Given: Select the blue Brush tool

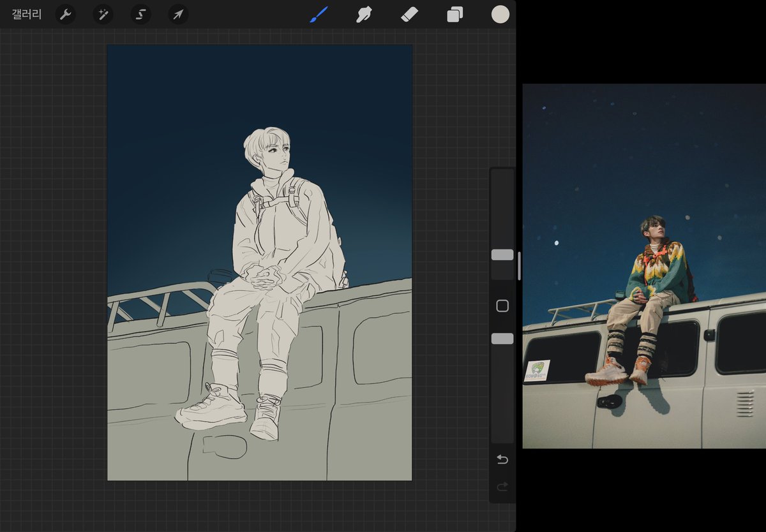Looking at the screenshot, I should coord(319,14).
